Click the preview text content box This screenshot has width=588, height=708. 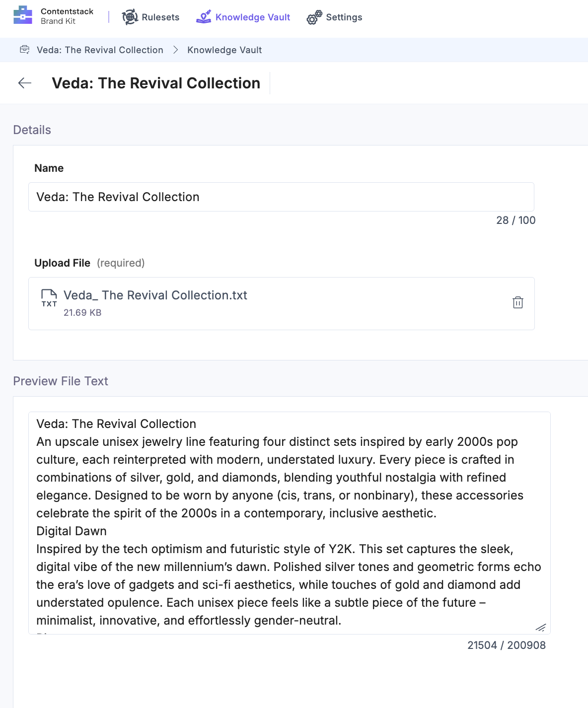coord(290,521)
